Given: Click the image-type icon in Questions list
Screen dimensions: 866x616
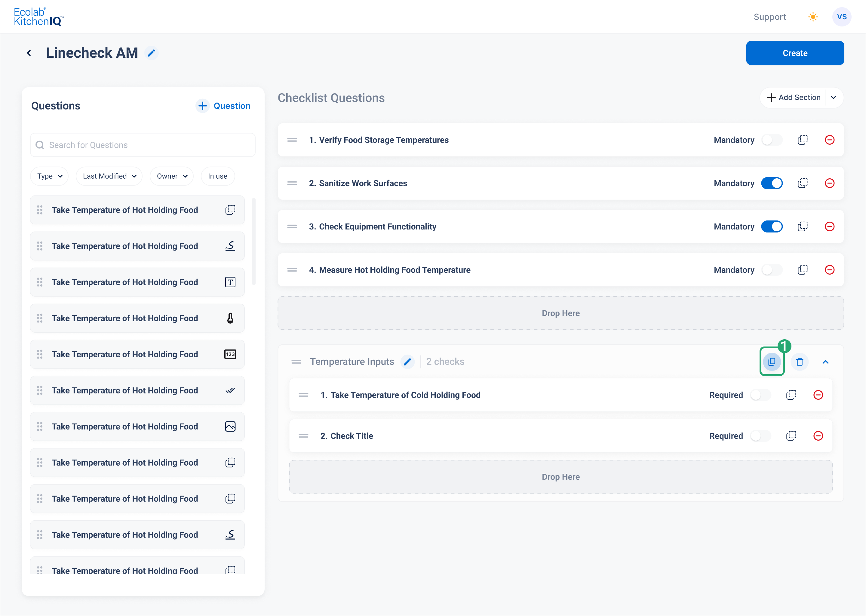Looking at the screenshot, I should [x=230, y=426].
